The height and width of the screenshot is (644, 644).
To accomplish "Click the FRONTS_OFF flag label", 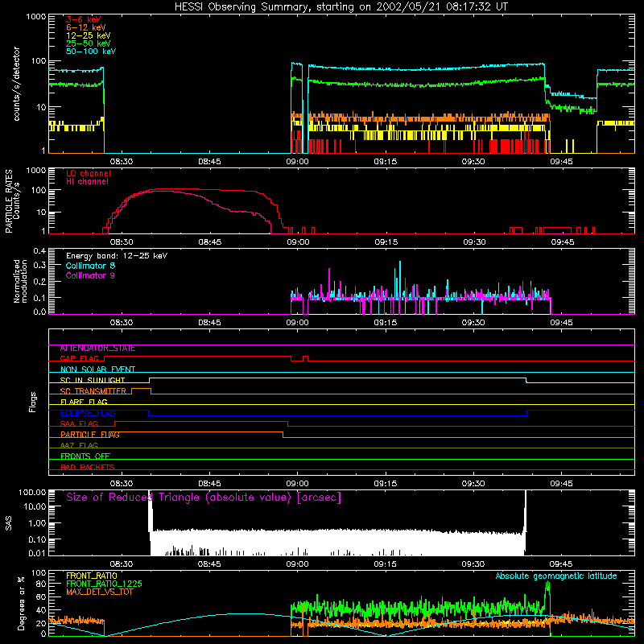I will click(85, 456).
